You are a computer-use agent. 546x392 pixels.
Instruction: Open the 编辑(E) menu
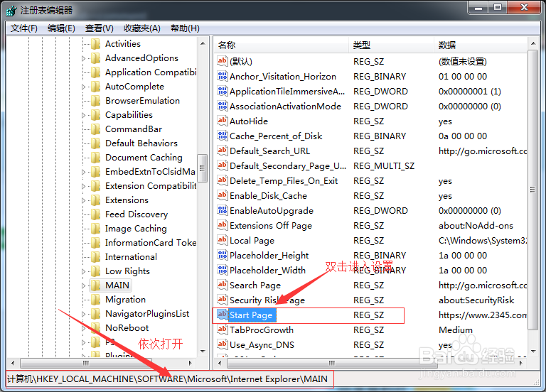61,28
